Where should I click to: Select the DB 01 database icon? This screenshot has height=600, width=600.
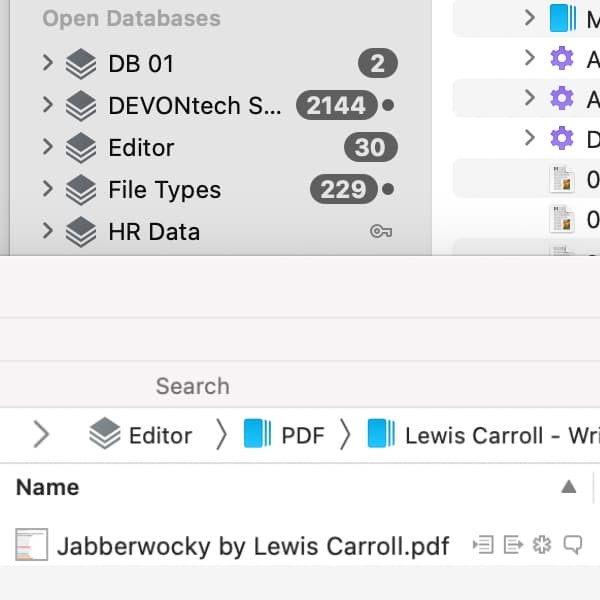(81, 64)
